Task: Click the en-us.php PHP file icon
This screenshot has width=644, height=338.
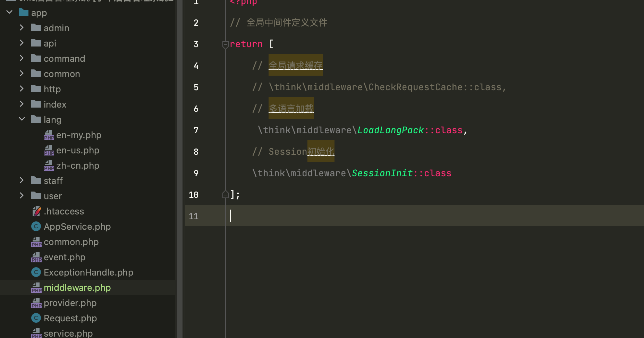Action: [x=49, y=150]
